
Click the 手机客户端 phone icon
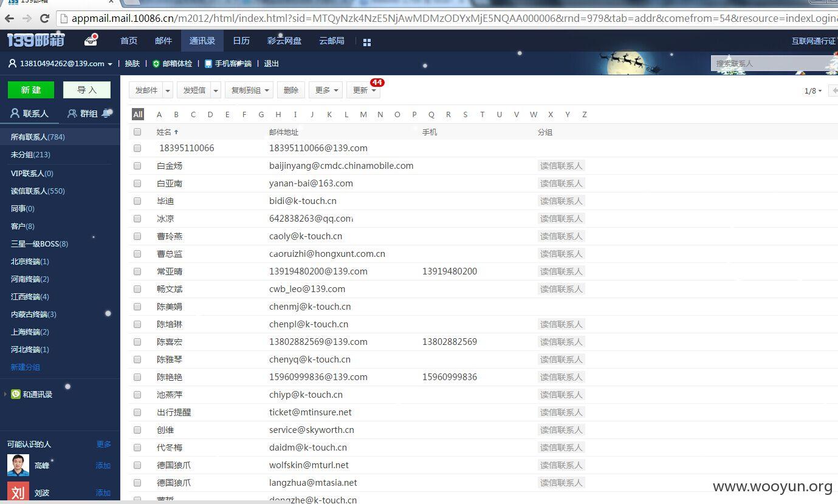[208, 64]
